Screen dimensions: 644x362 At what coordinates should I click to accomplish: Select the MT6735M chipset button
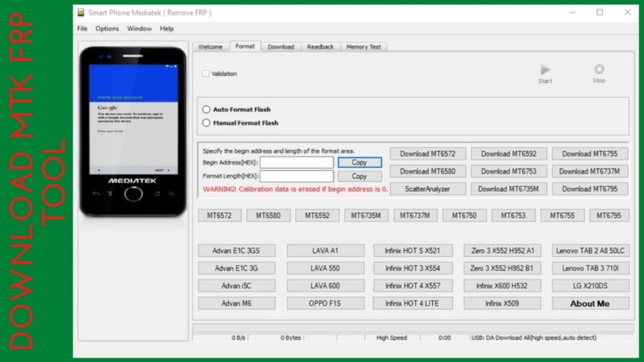[366, 215]
